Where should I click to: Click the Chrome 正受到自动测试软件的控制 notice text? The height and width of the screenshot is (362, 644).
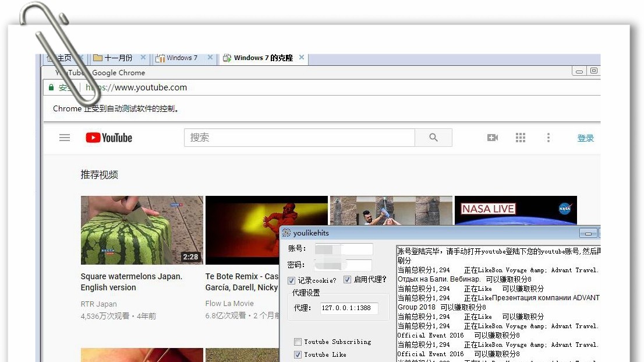point(115,108)
